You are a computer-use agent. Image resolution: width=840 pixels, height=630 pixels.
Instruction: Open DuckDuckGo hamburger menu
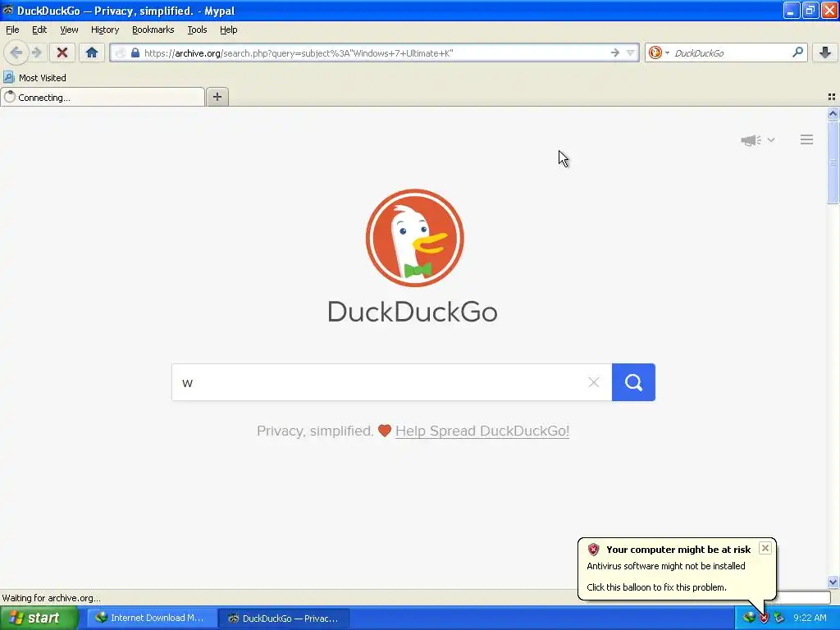[x=807, y=139]
